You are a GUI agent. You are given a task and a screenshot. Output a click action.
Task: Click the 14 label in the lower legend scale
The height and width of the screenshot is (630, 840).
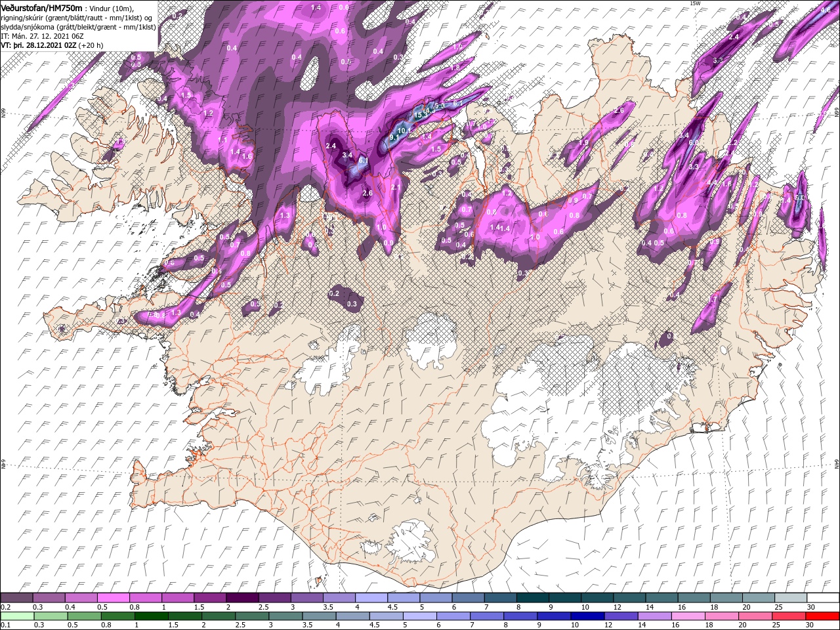(642, 625)
